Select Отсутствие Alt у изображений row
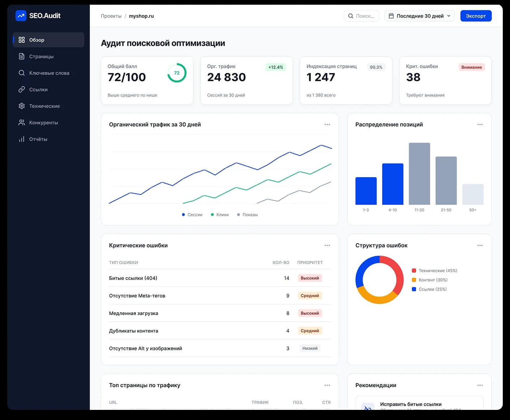Image resolution: width=510 pixels, height=420 pixels. tap(220, 348)
